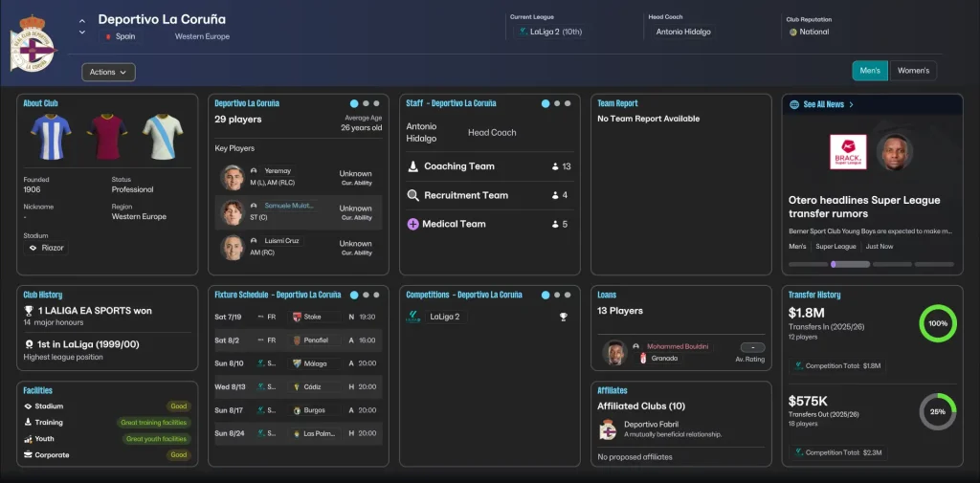Click the 25% transfers out progress ring
Image resolution: width=980 pixels, height=483 pixels.
coord(938,412)
